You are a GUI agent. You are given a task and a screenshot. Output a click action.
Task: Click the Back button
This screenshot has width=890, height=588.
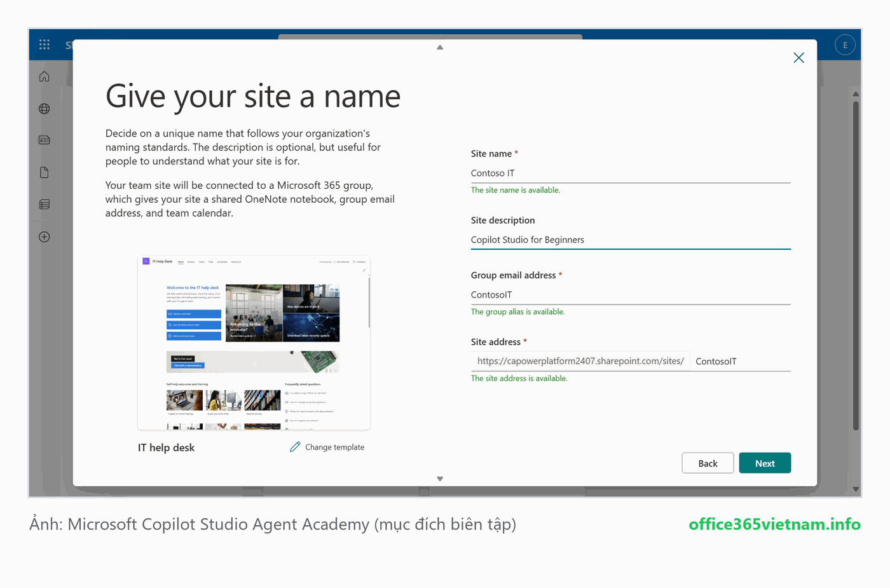(x=708, y=463)
